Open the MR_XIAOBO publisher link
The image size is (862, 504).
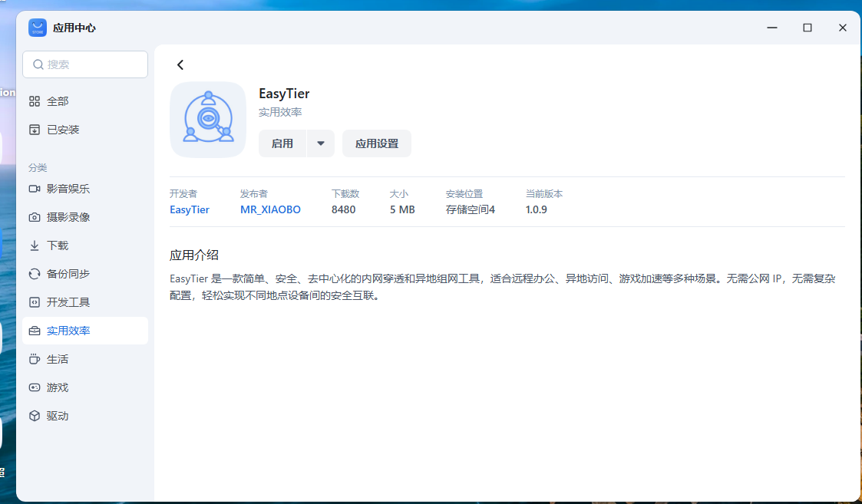pyautogui.click(x=270, y=209)
